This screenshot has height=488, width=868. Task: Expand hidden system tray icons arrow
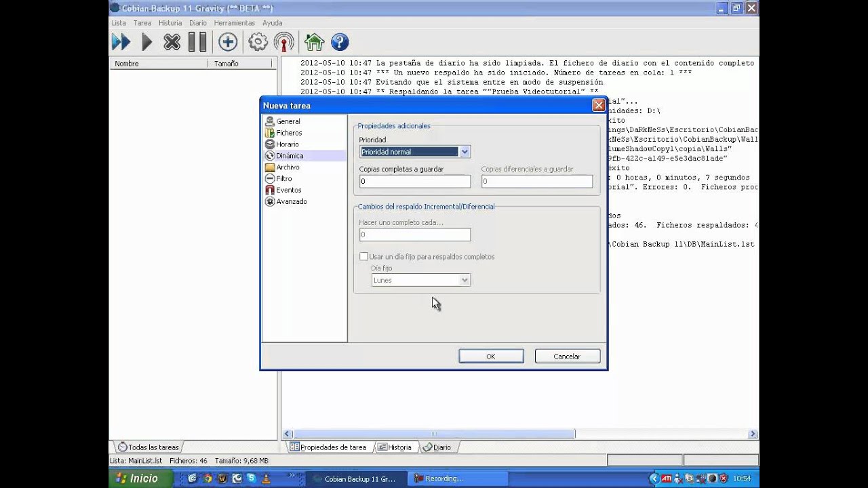click(x=654, y=479)
